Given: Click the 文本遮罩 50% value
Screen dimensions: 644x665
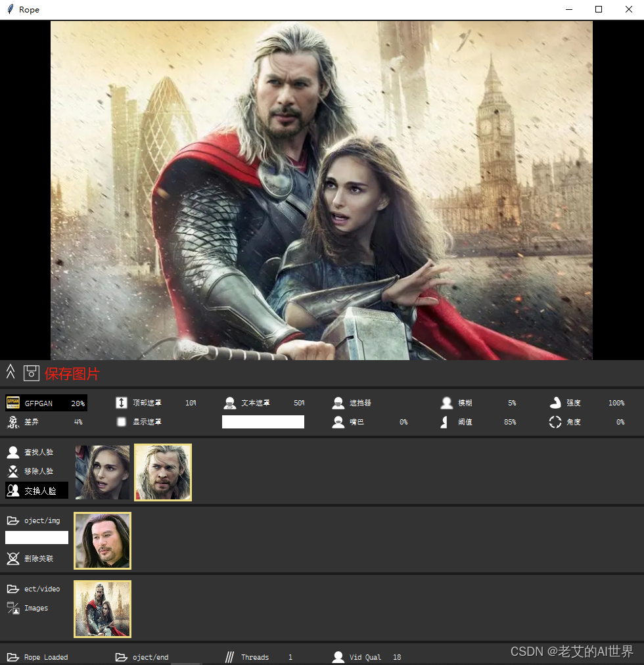Looking at the screenshot, I should point(299,403).
